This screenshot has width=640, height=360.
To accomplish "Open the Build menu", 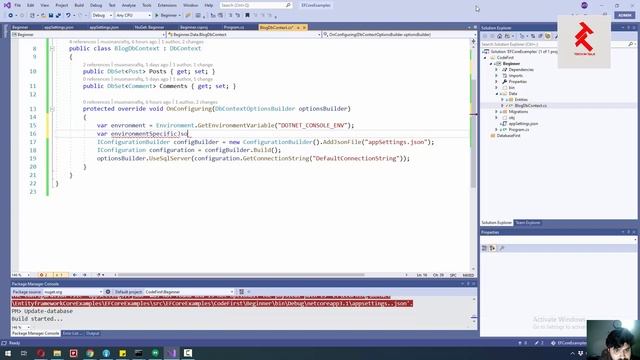I will pyautogui.click(x=79, y=5).
